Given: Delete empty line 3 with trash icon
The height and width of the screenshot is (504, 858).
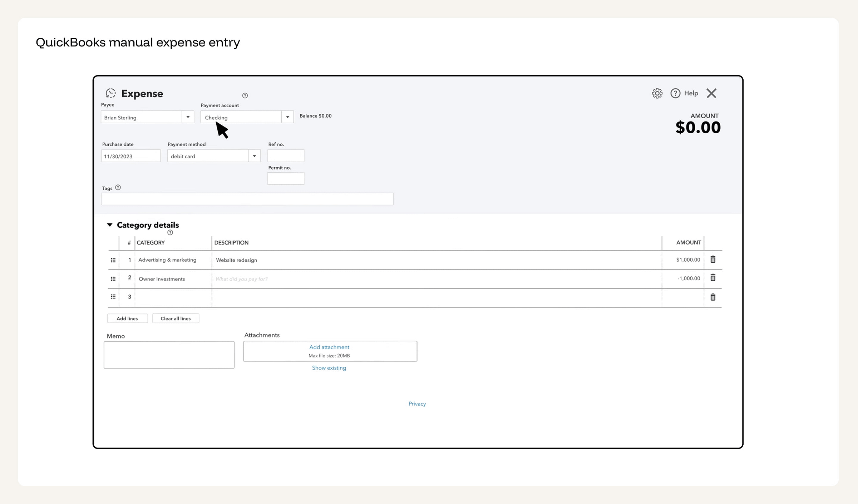Looking at the screenshot, I should coord(713,297).
